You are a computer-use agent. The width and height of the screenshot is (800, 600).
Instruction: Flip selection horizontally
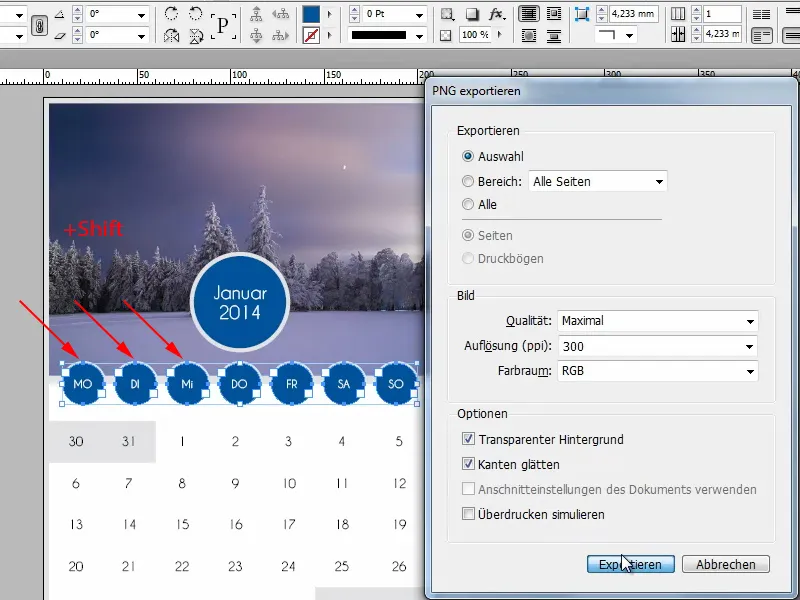171,36
